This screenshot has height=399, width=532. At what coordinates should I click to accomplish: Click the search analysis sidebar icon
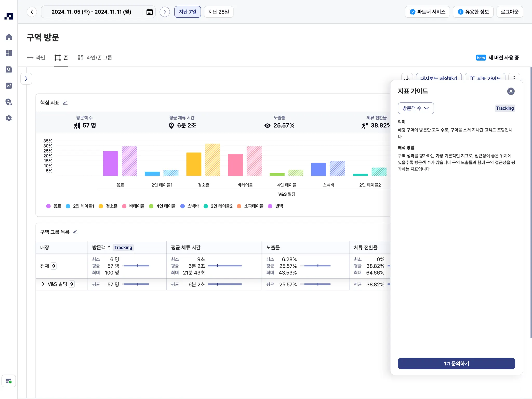click(x=9, y=69)
